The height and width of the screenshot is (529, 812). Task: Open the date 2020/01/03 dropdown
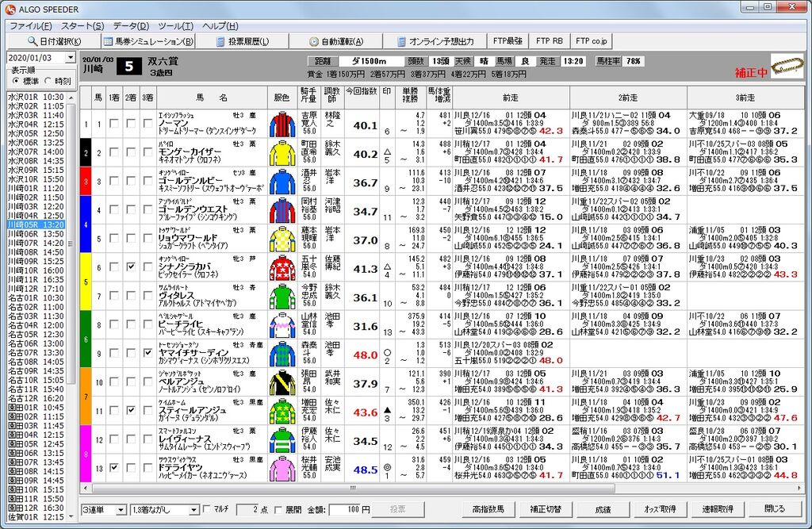[x=71, y=58]
